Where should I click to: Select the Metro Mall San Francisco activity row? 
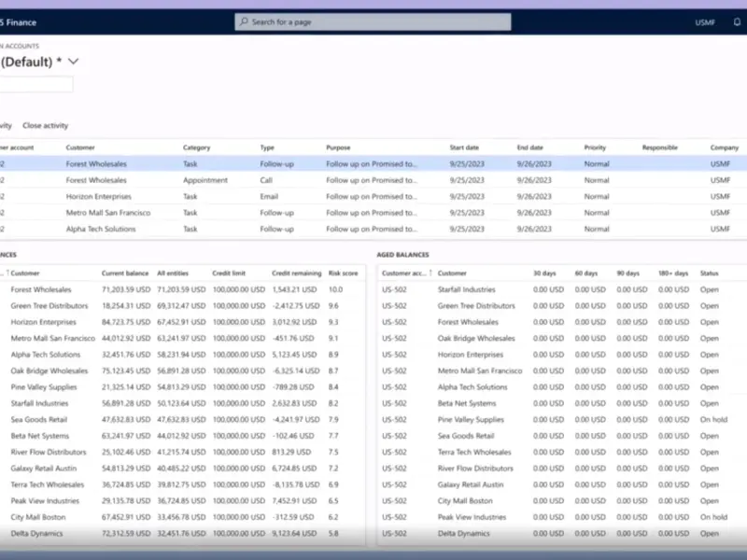click(x=106, y=213)
